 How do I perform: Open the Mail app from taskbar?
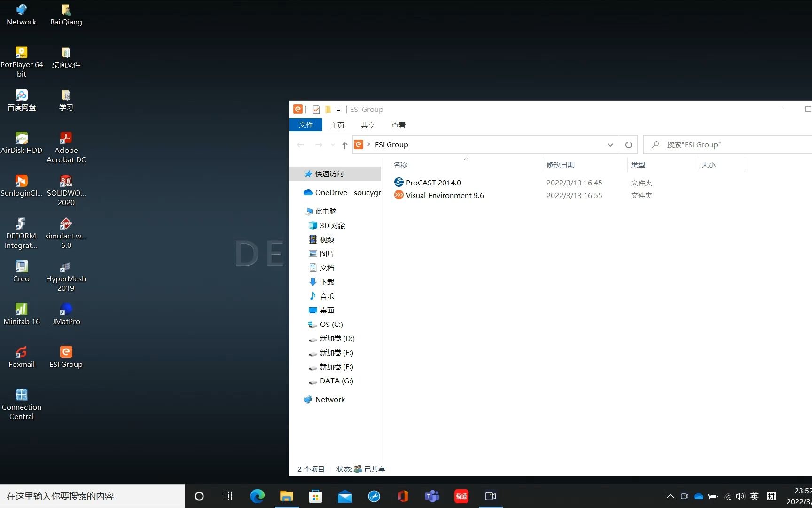click(x=344, y=496)
